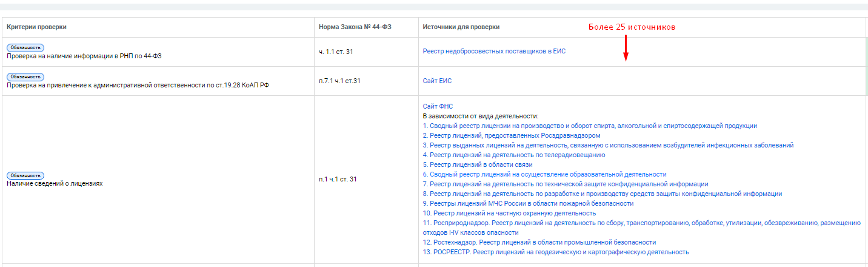
Task: Open Росприроднадзор реестр лицензий по отходам
Action: [641, 228]
